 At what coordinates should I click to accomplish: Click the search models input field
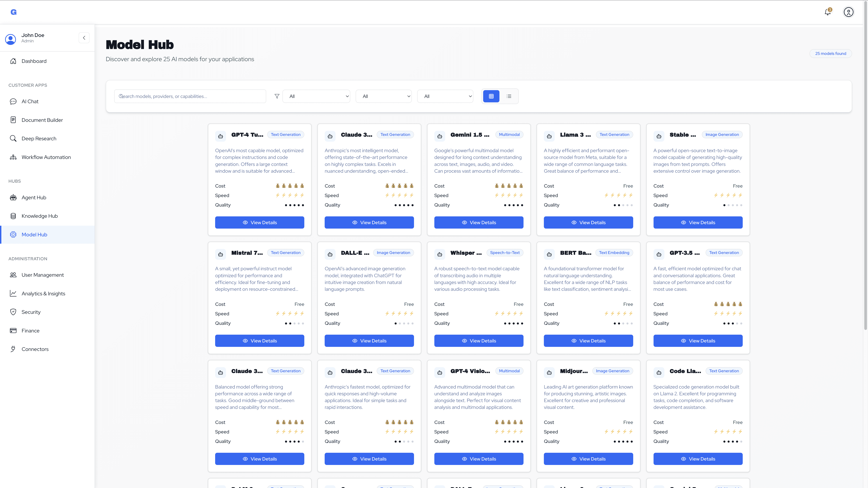click(190, 96)
